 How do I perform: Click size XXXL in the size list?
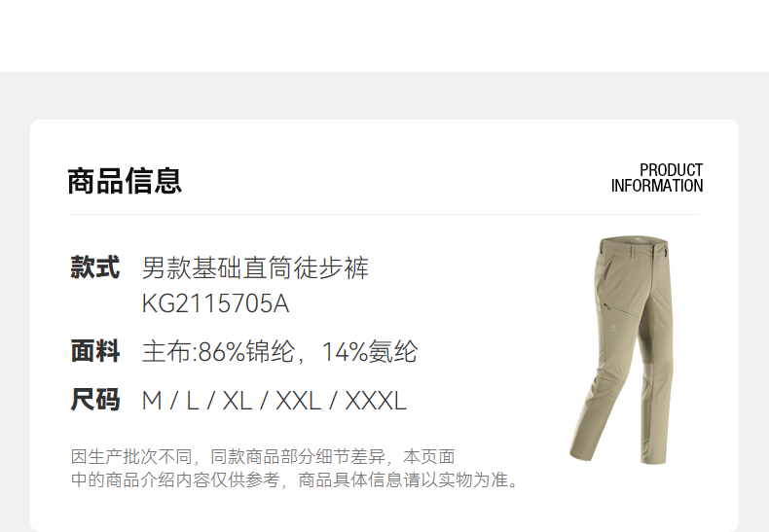point(376,401)
